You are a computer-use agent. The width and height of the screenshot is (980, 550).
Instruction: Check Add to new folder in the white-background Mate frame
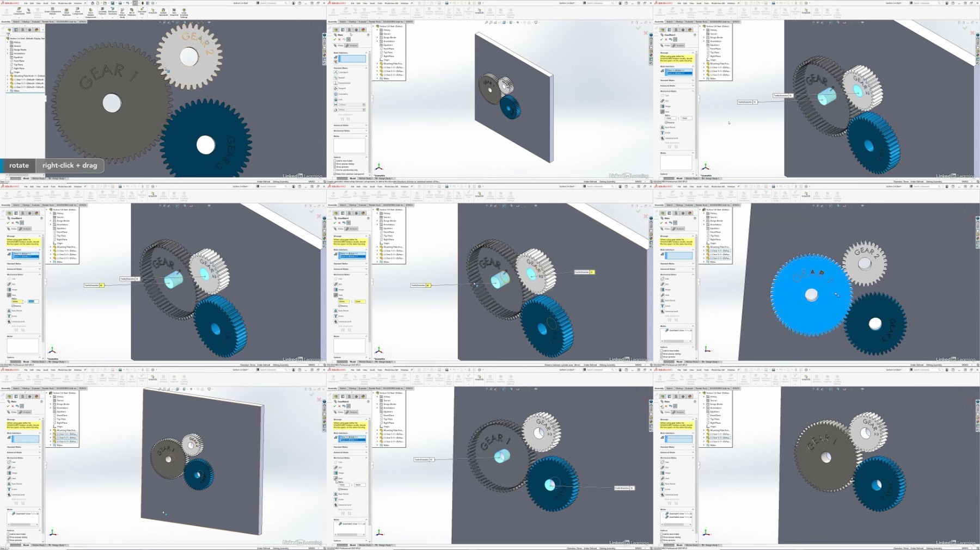coord(335,160)
